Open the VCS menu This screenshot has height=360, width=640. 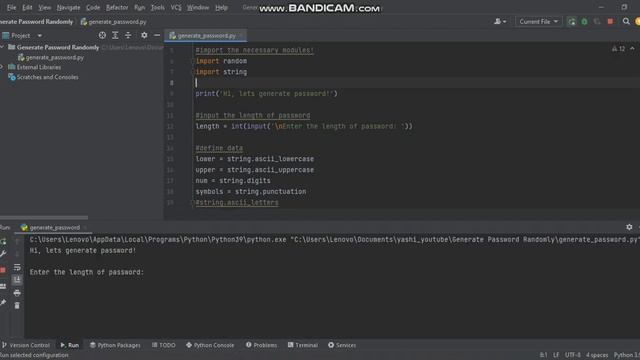tap(176, 7)
